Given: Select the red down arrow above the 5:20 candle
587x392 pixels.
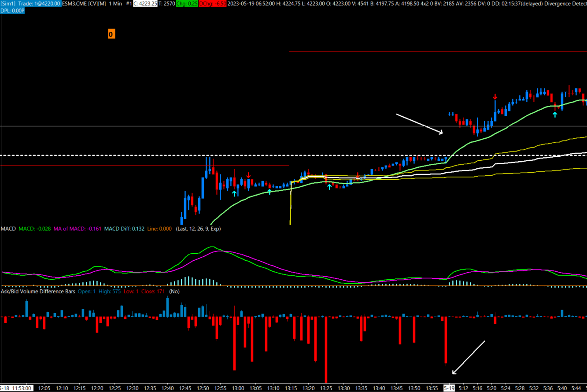Looking at the screenshot, I should (495, 97).
